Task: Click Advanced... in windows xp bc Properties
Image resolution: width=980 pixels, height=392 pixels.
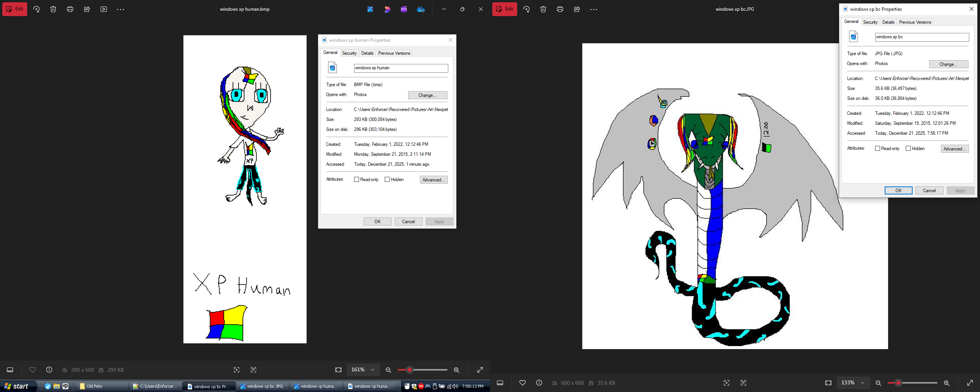Action: coord(954,149)
